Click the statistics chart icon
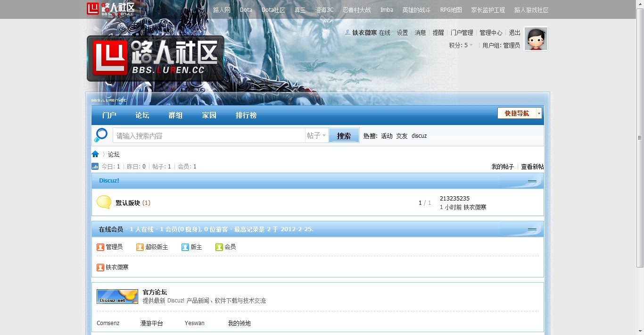Image resolution: width=644 pixels, height=335 pixels. (95, 166)
